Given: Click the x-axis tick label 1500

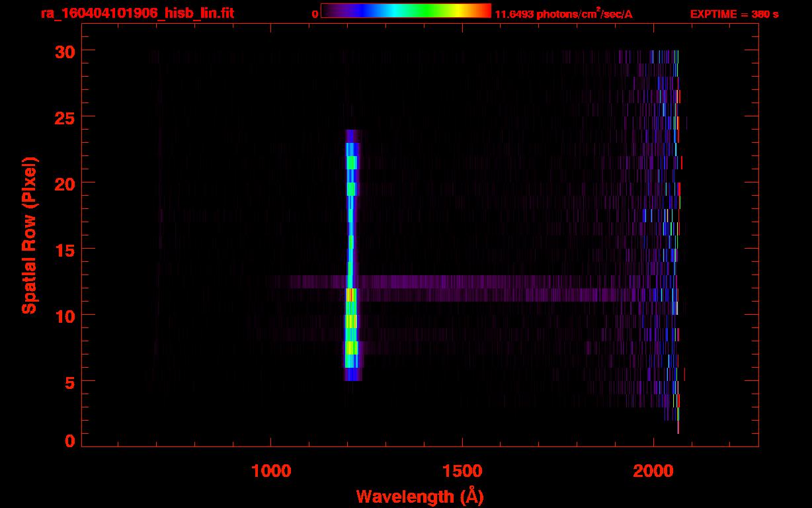Looking at the screenshot, I should tap(462, 470).
